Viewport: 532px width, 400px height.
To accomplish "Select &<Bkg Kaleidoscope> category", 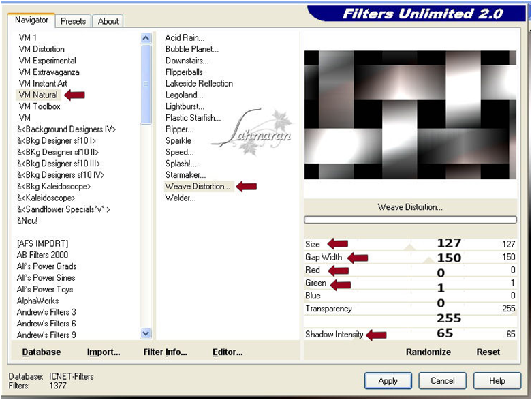I will pos(54,186).
